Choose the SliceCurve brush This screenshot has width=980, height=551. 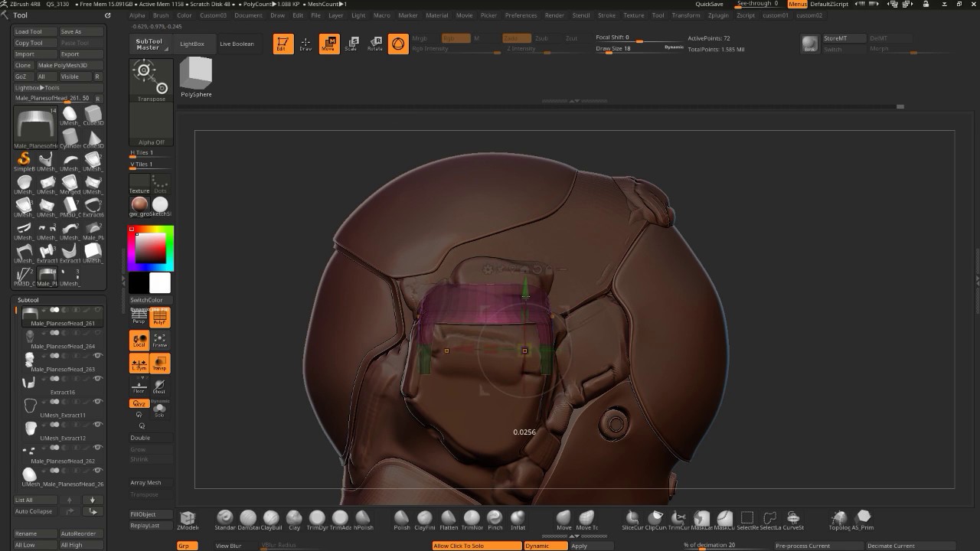(x=632, y=520)
